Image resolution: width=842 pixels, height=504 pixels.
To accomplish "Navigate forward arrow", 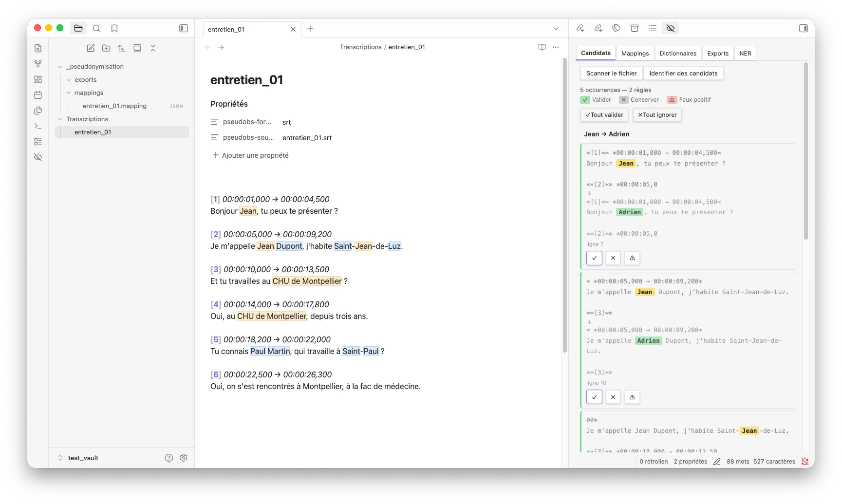I will click(x=221, y=47).
